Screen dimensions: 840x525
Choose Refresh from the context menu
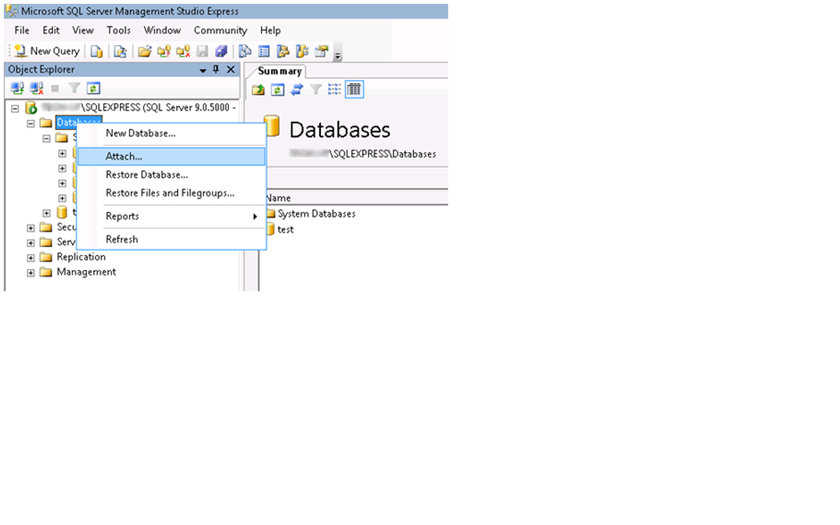(x=171, y=239)
